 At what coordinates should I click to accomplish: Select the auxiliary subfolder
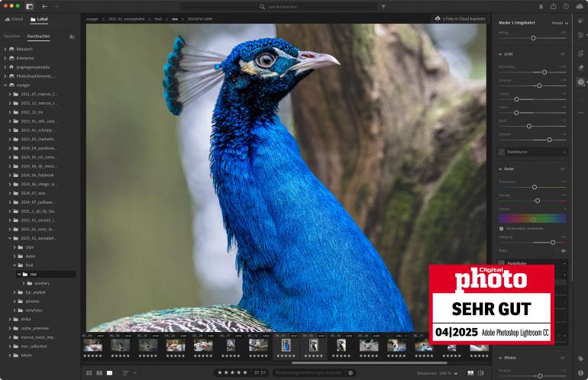[x=42, y=283]
